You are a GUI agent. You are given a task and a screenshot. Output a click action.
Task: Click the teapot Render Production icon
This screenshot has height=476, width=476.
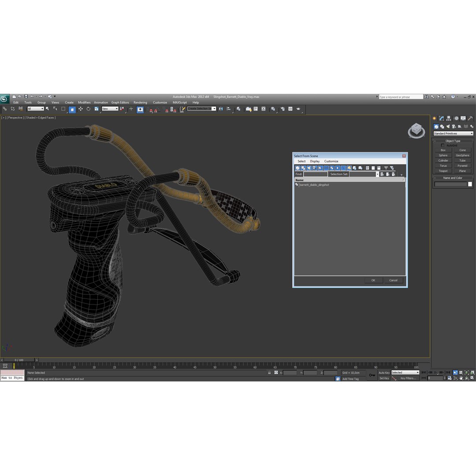[298, 109]
